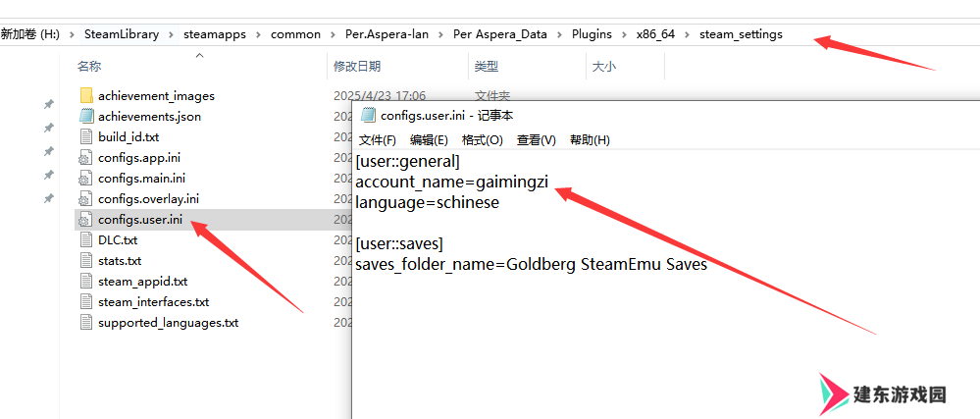Go to steamapps in the address bar
The image size is (980, 419).
[215, 34]
